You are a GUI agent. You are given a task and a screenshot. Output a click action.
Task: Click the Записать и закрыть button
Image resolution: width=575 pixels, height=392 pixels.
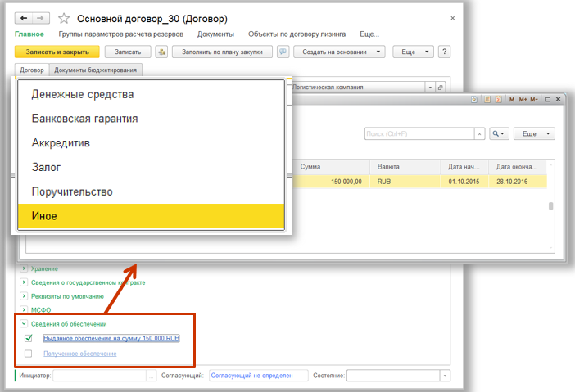pos(57,52)
